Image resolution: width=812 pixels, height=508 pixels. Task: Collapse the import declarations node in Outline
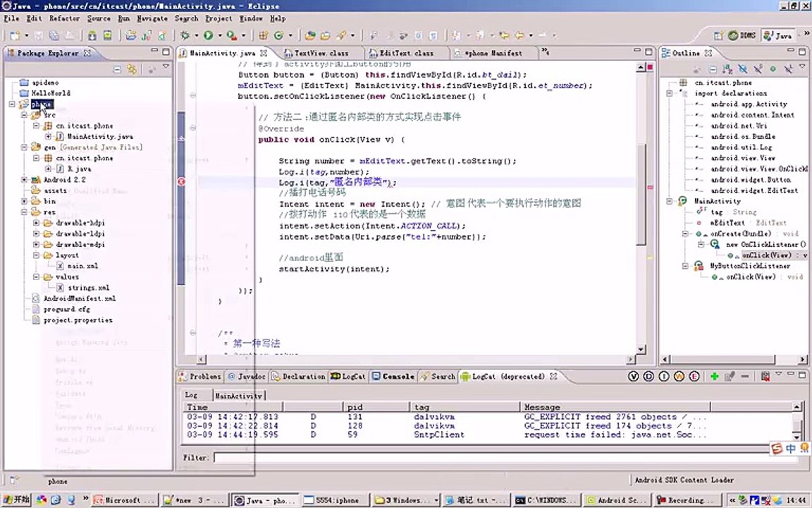click(669, 93)
